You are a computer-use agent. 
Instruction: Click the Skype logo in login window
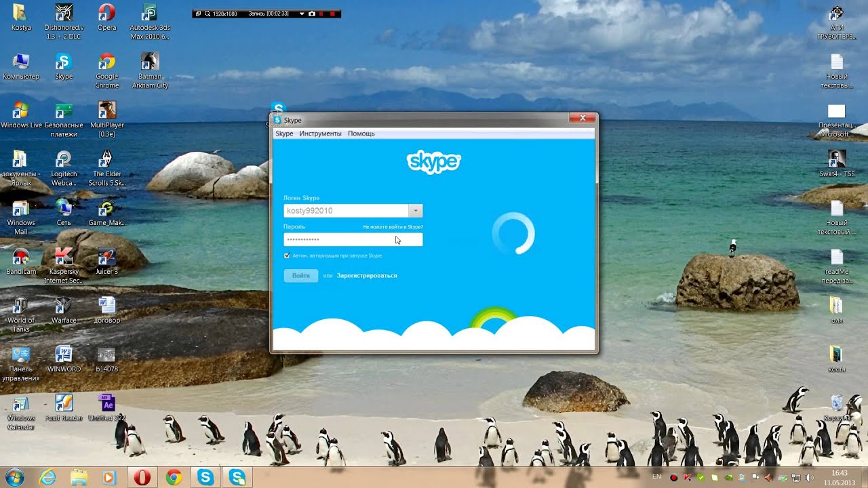click(x=434, y=162)
